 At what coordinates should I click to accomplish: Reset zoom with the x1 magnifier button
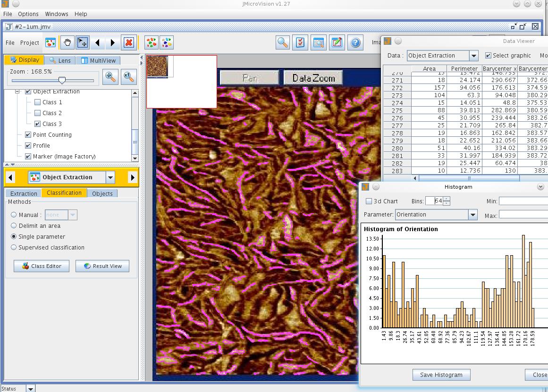pos(128,76)
